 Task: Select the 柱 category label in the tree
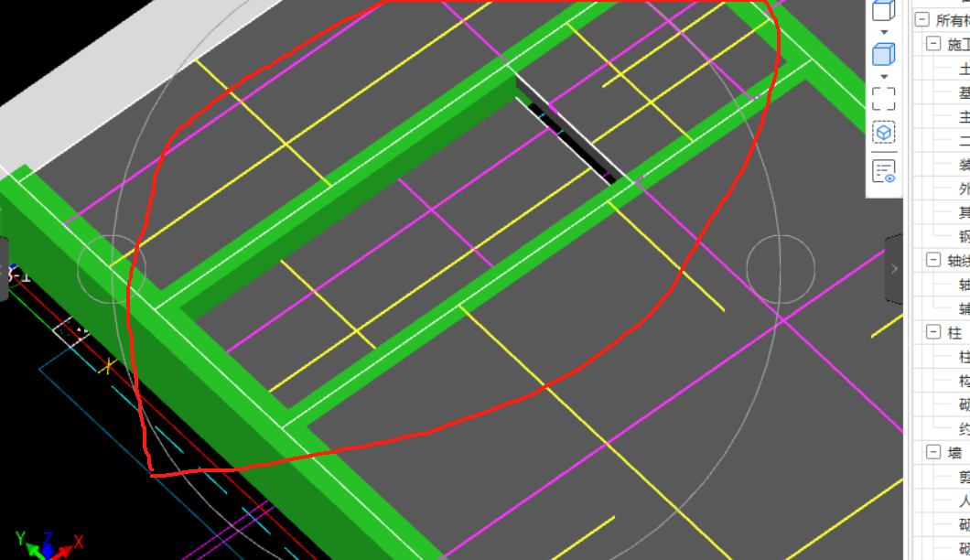coord(955,333)
